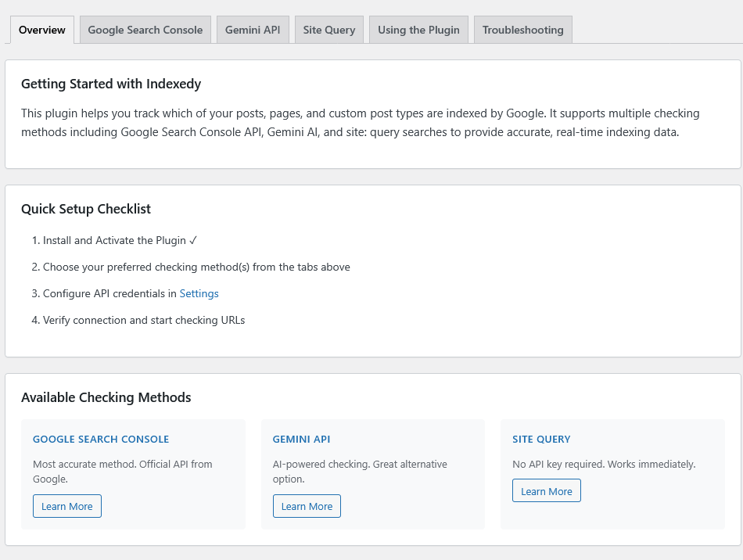The image size is (743, 560).
Task: Click the 'Choose your preferred checking method' step
Action: click(196, 267)
